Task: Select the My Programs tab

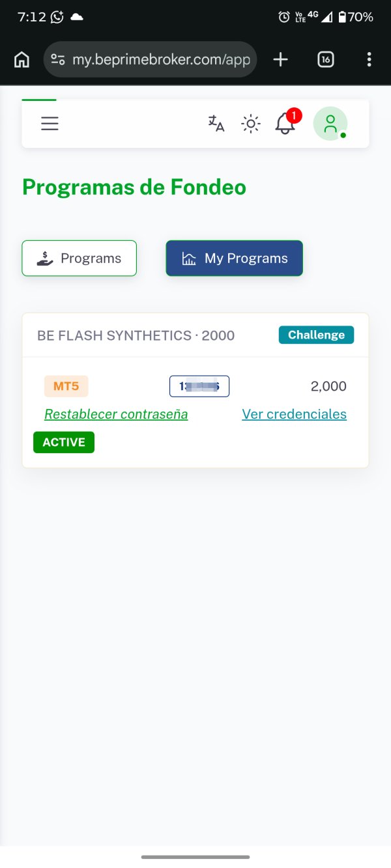Action: tap(234, 259)
